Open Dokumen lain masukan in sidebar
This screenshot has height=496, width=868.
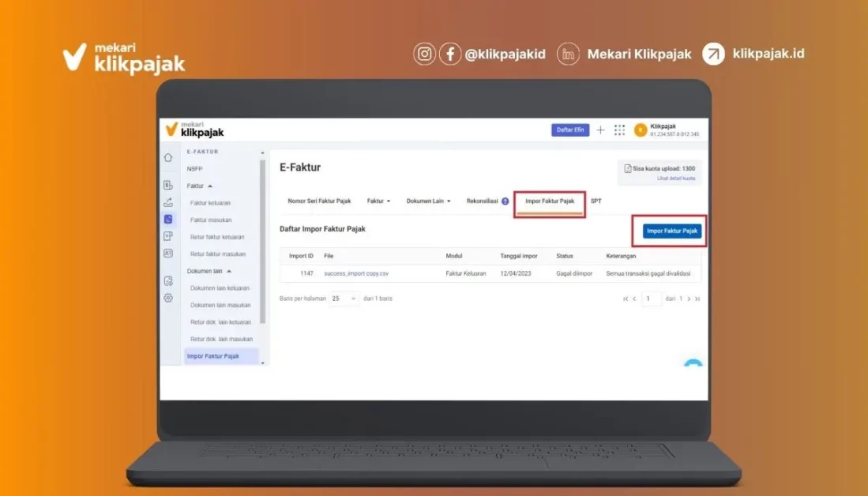pos(220,305)
